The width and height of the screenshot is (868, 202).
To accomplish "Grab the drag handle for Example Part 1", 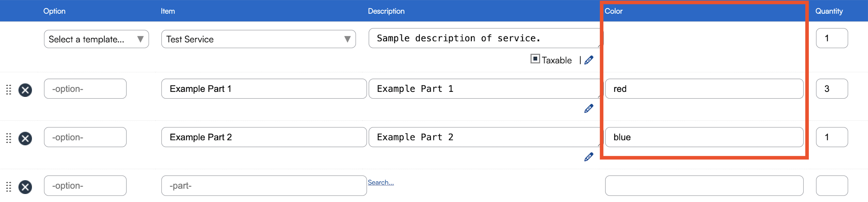I will pos(9,90).
